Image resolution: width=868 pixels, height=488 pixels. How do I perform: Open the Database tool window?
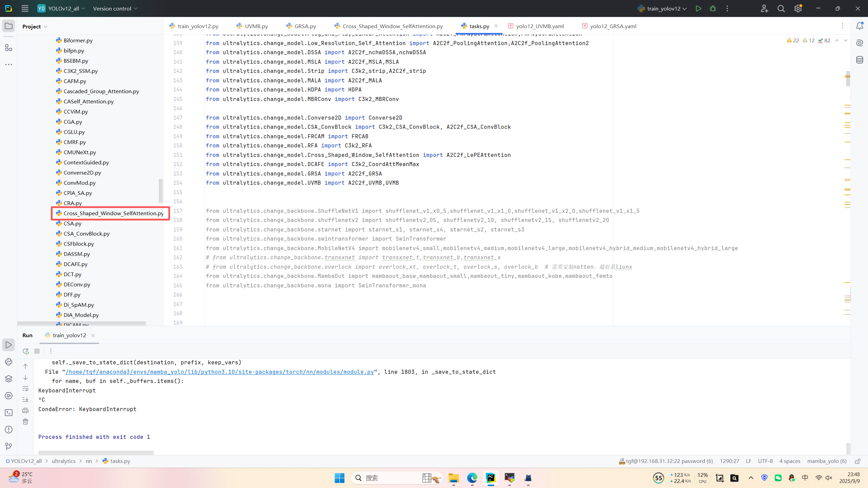click(x=859, y=60)
